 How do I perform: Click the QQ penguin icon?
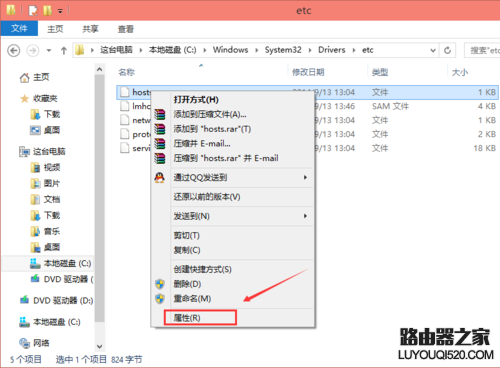click(160, 177)
